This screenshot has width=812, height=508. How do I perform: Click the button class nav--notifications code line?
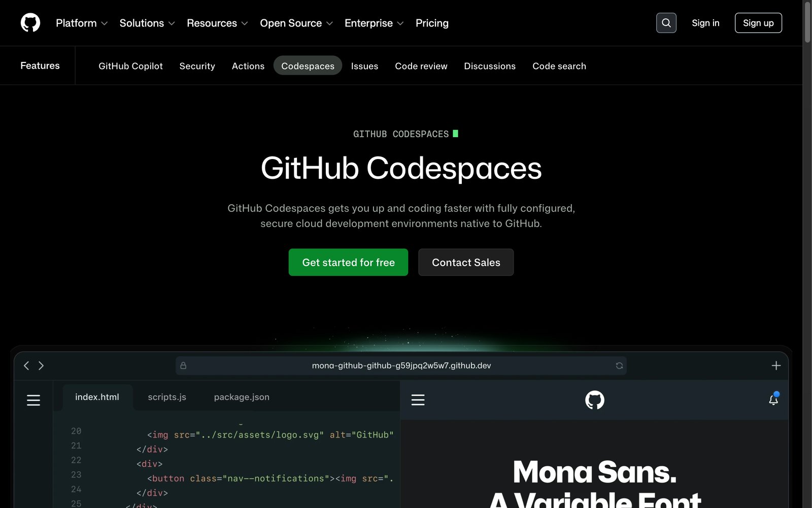coord(270,479)
